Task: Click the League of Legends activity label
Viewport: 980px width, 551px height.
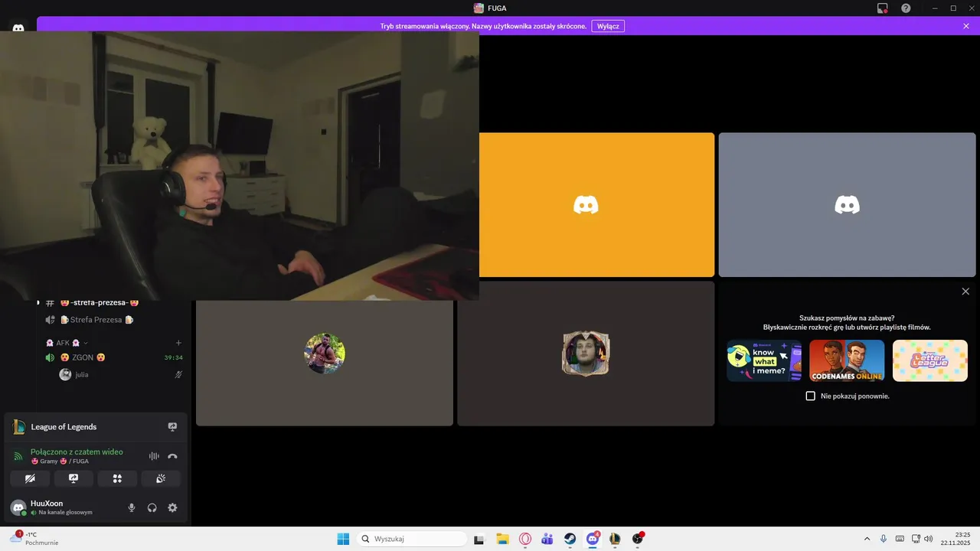Action: tap(64, 427)
